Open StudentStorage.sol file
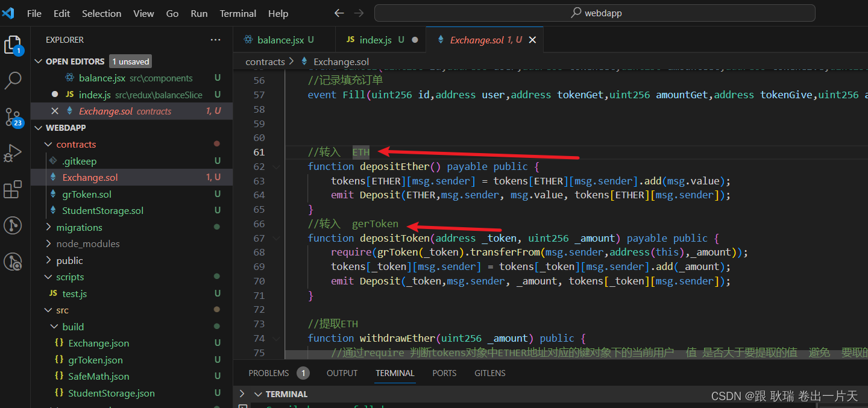The width and height of the screenshot is (868, 408). [131, 210]
